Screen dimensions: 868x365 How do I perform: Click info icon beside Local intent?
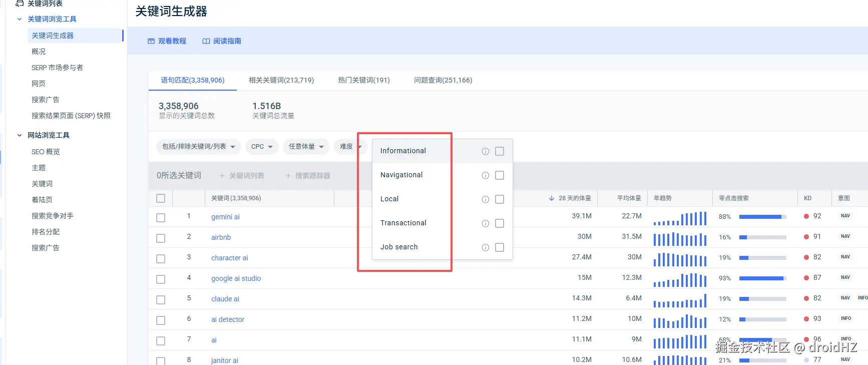(x=486, y=199)
